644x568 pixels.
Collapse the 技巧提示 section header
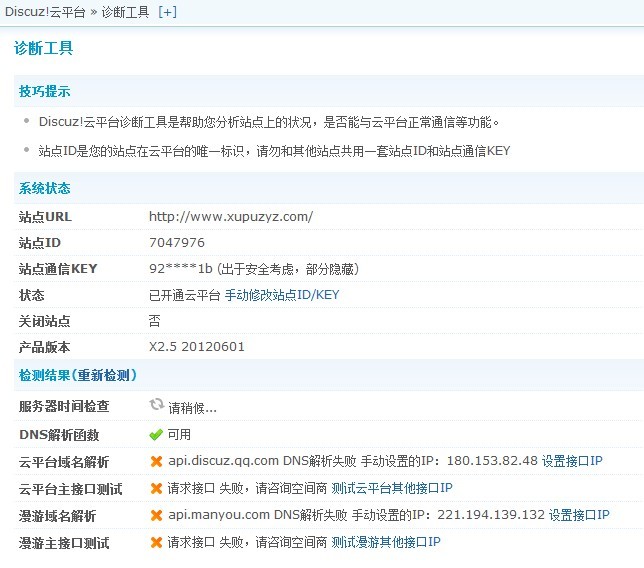pyautogui.click(x=44, y=91)
